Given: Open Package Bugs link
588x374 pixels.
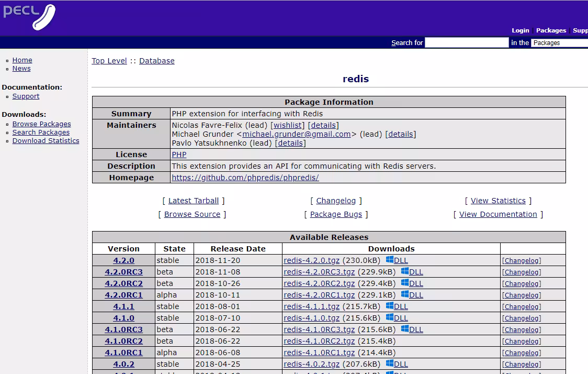Looking at the screenshot, I should (336, 214).
